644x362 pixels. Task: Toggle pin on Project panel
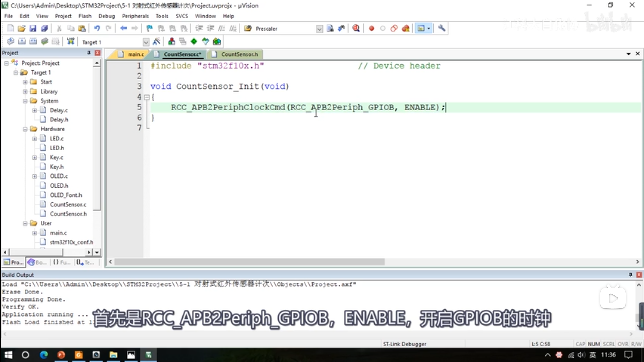tap(89, 53)
